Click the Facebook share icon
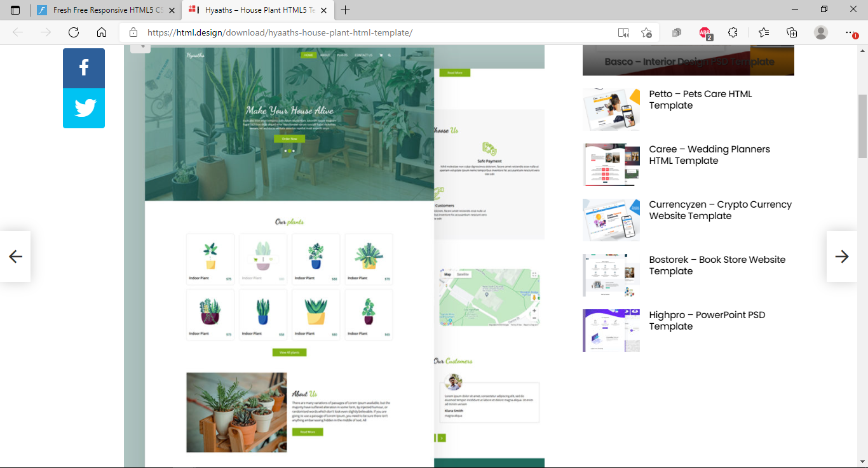This screenshot has height=468, width=868. 83,68
